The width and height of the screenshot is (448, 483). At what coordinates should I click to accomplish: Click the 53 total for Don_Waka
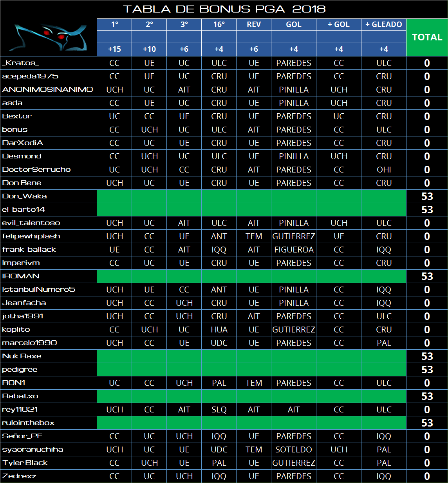(x=427, y=196)
